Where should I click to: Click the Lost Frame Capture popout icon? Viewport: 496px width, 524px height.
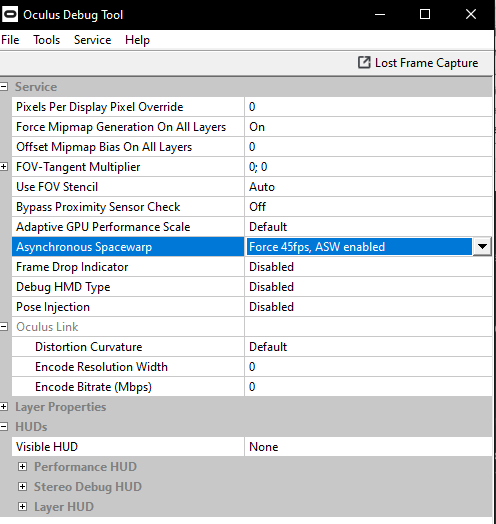coord(364,62)
